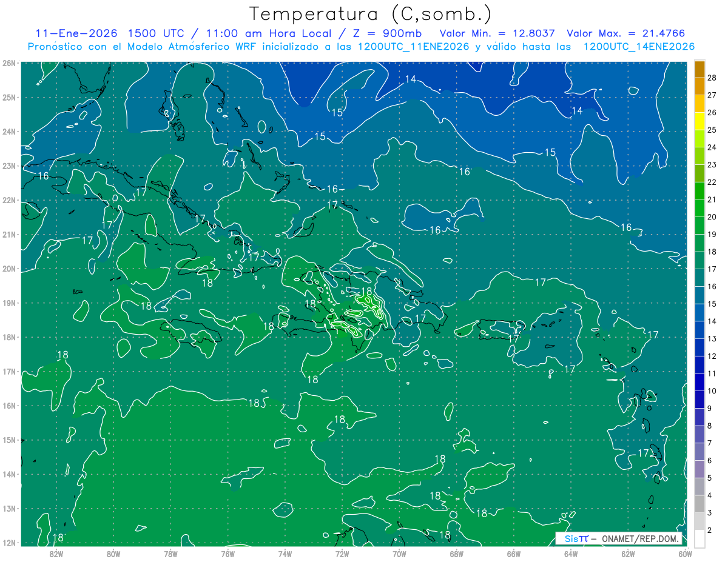Click the '64W' longitude axis label
This screenshot has width=728, height=562.
coord(571,554)
